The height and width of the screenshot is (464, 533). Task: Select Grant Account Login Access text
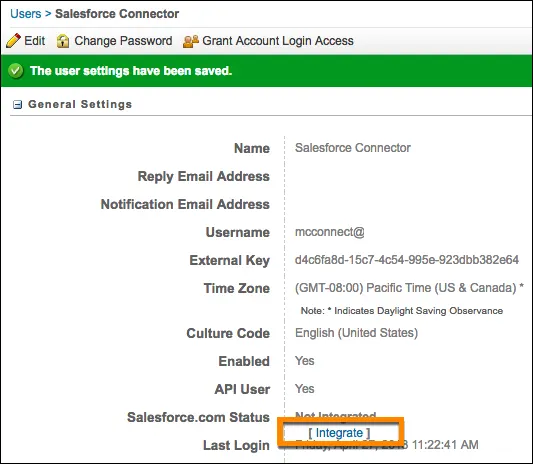point(278,41)
